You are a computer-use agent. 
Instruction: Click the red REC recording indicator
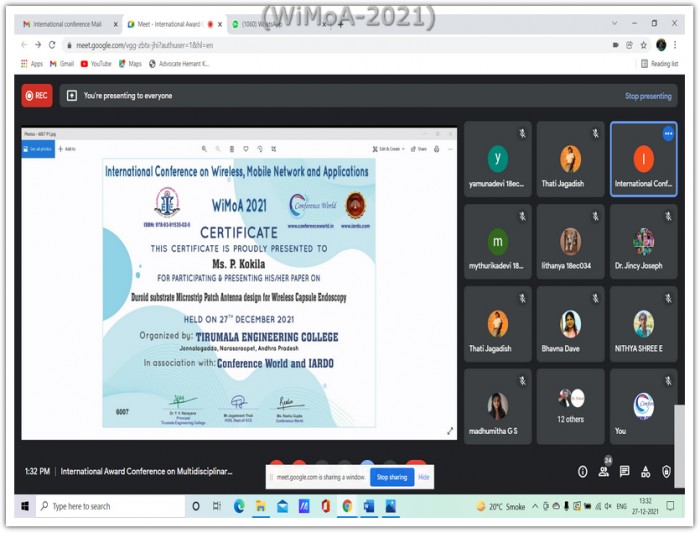tap(37, 96)
